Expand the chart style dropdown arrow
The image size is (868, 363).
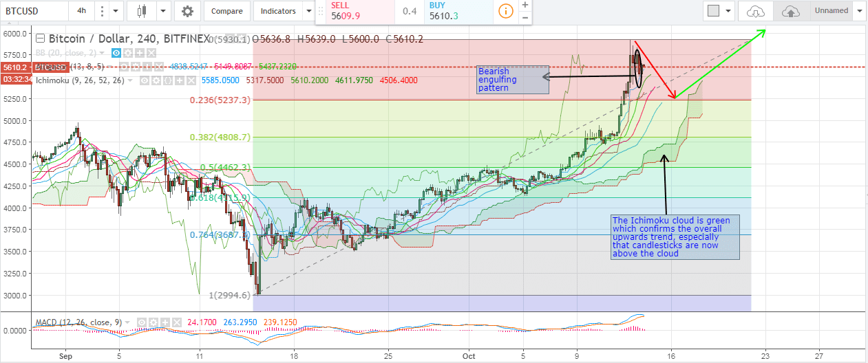tap(162, 11)
